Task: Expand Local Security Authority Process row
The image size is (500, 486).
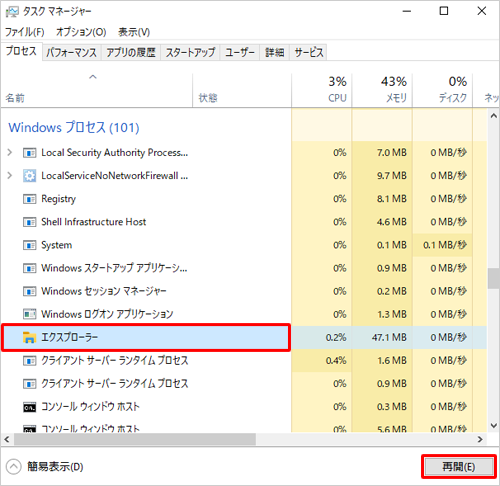Action: (x=10, y=153)
